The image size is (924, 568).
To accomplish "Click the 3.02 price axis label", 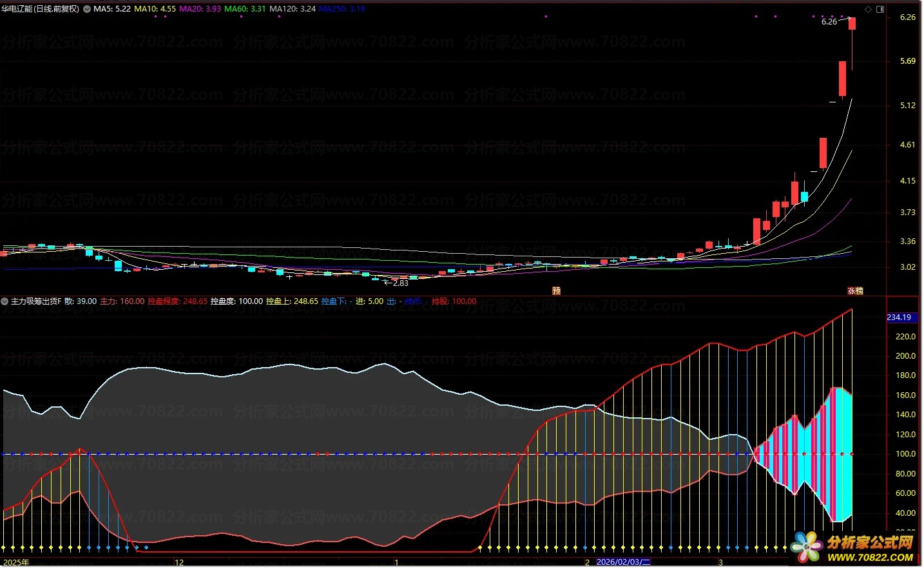I will pos(908,267).
